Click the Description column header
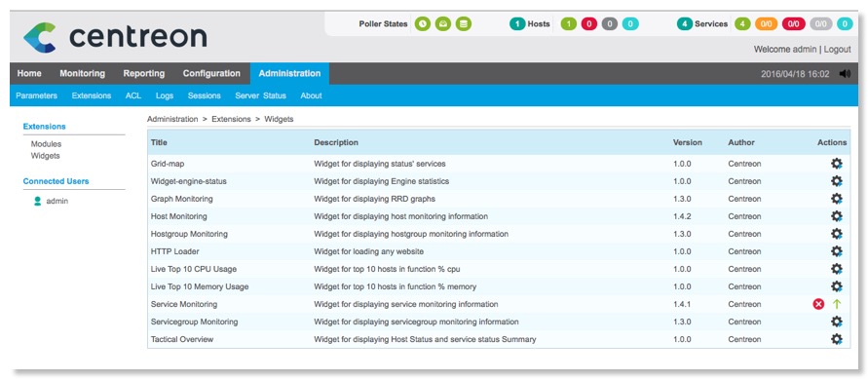Screen dimensions: 868x379 [336, 142]
